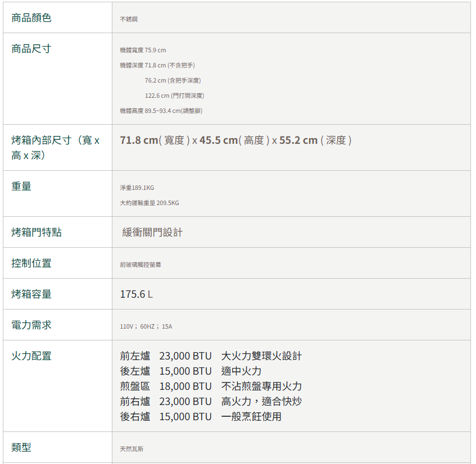Click the 55.2 cm depth value

(298, 140)
